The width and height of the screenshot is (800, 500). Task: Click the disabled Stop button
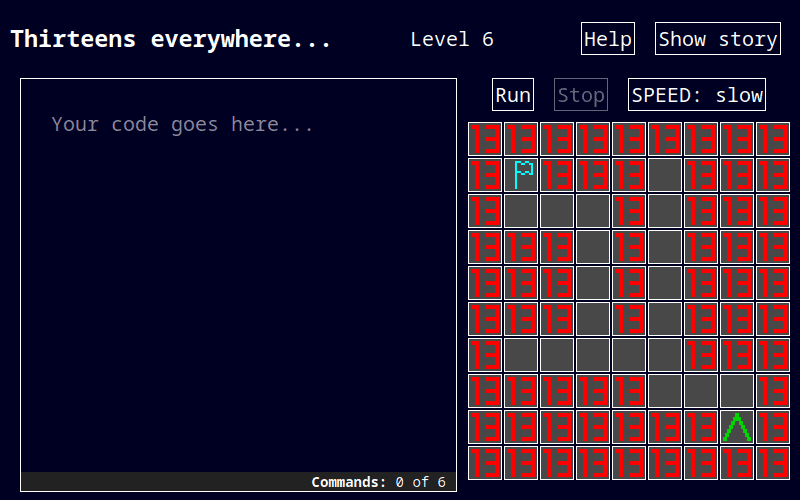pyautogui.click(x=581, y=94)
